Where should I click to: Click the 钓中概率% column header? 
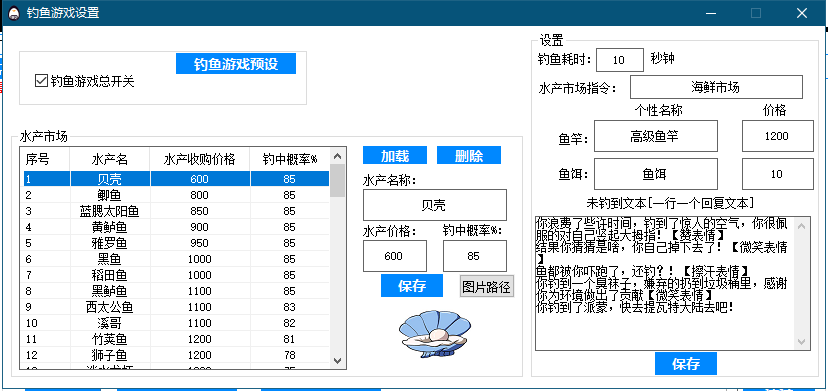click(290, 159)
